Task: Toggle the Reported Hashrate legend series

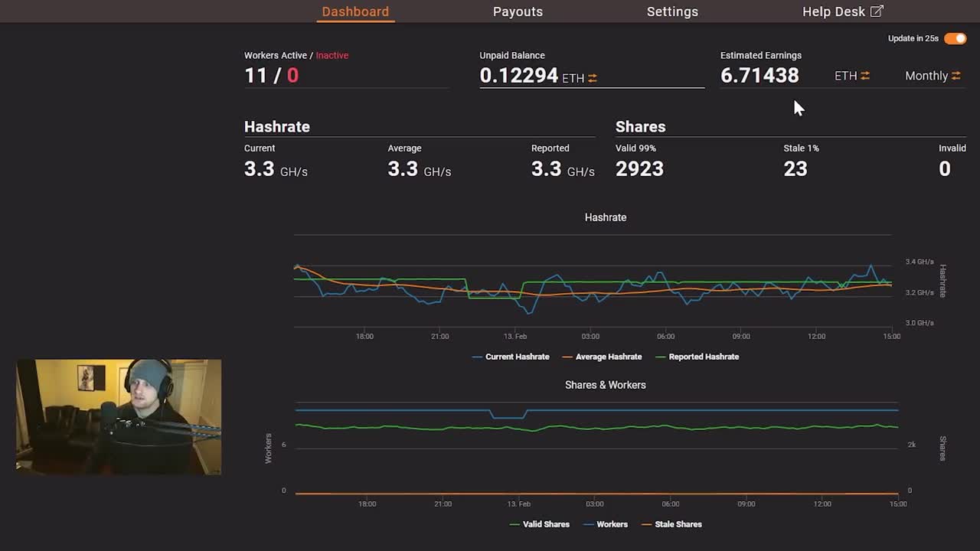Action: coord(696,357)
